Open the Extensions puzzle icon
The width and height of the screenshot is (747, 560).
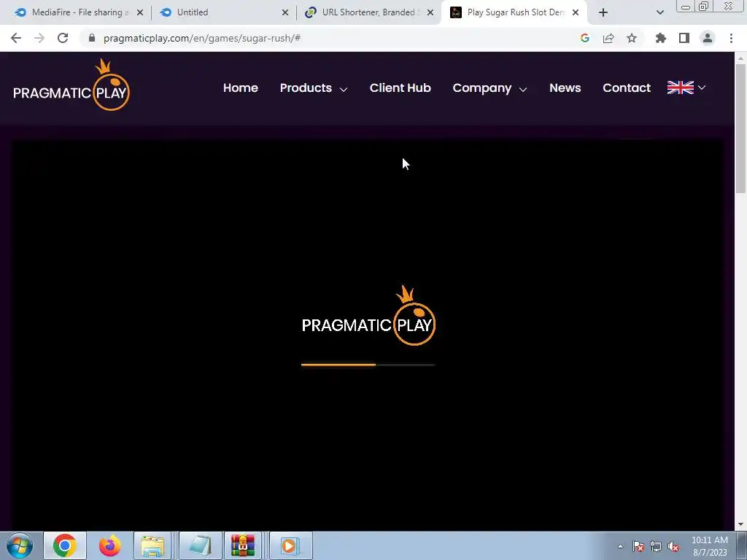pyautogui.click(x=661, y=38)
